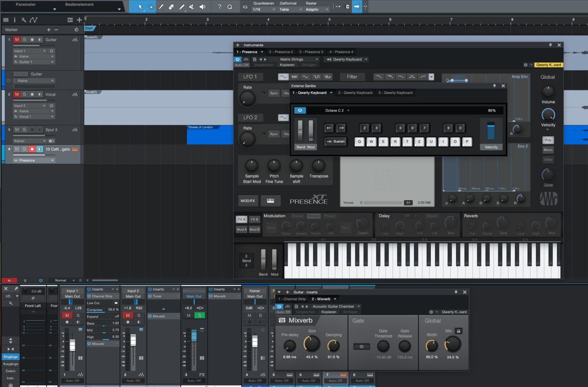This screenshot has width=588, height=387.
Task: Unmute the Guitar track
Action: click(x=17, y=40)
